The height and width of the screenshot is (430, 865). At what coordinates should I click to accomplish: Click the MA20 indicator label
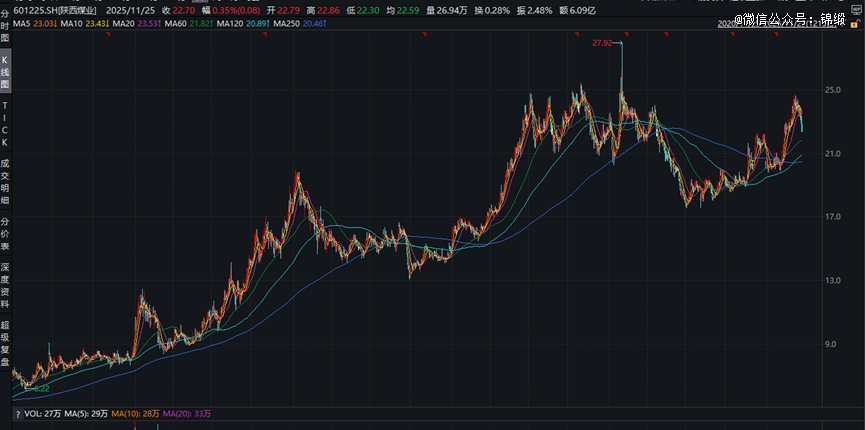coord(124,23)
